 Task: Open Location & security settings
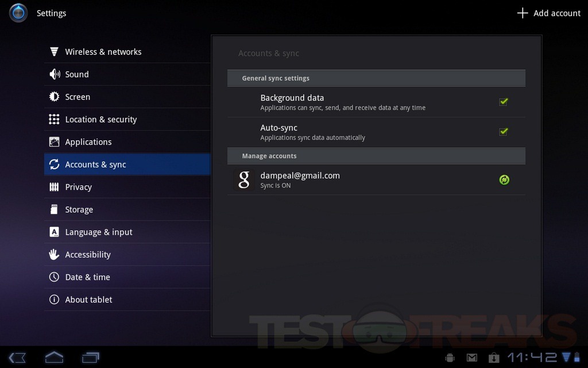[101, 120]
